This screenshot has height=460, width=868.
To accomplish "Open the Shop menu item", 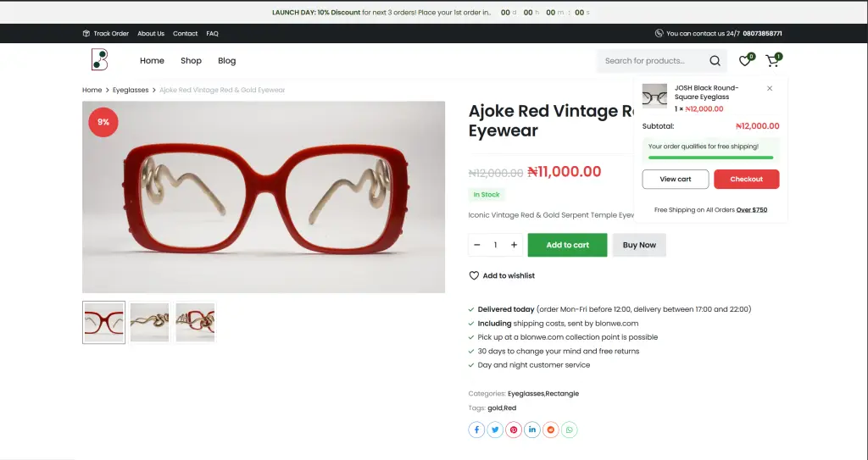I will [x=191, y=61].
